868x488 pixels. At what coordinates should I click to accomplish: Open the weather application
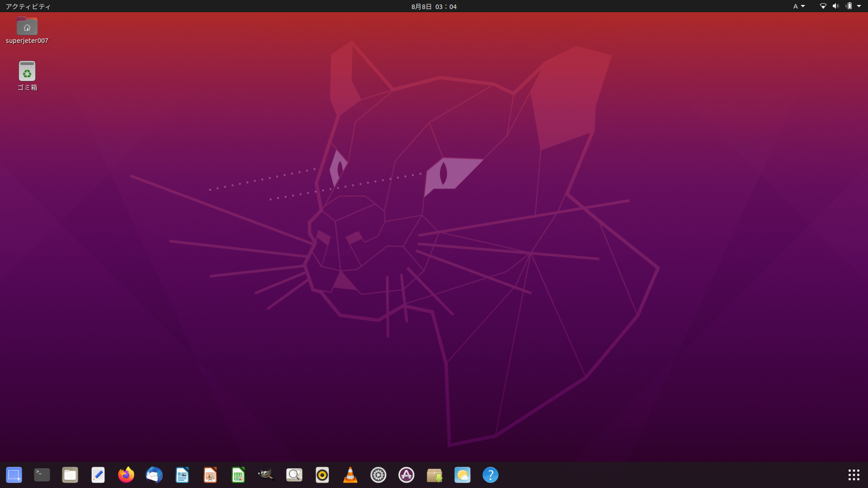(462, 475)
